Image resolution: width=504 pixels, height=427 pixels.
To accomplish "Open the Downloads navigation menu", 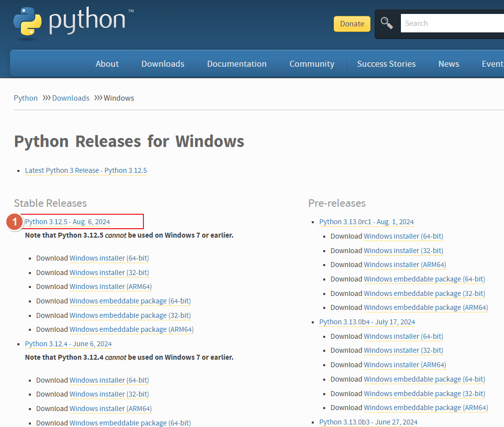I will (163, 64).
